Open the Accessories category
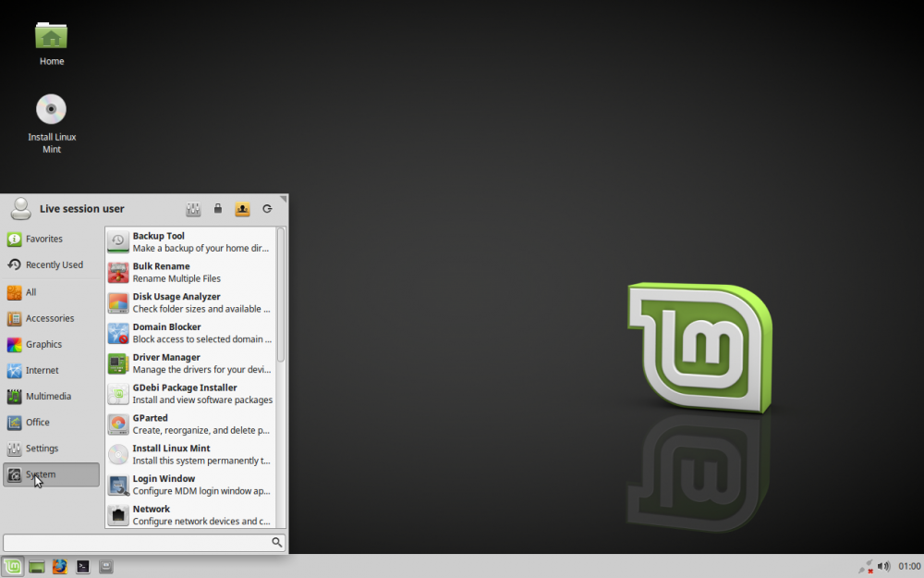Viewport: 924px width, 578px height. (51, 318)
